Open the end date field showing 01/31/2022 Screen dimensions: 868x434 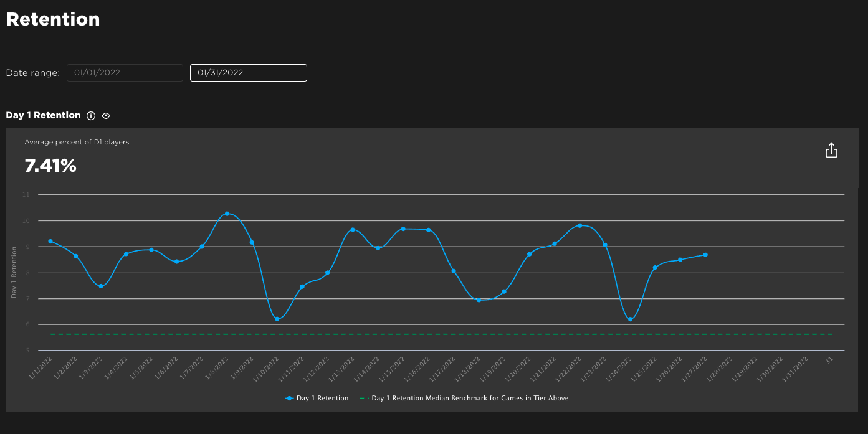248,73
